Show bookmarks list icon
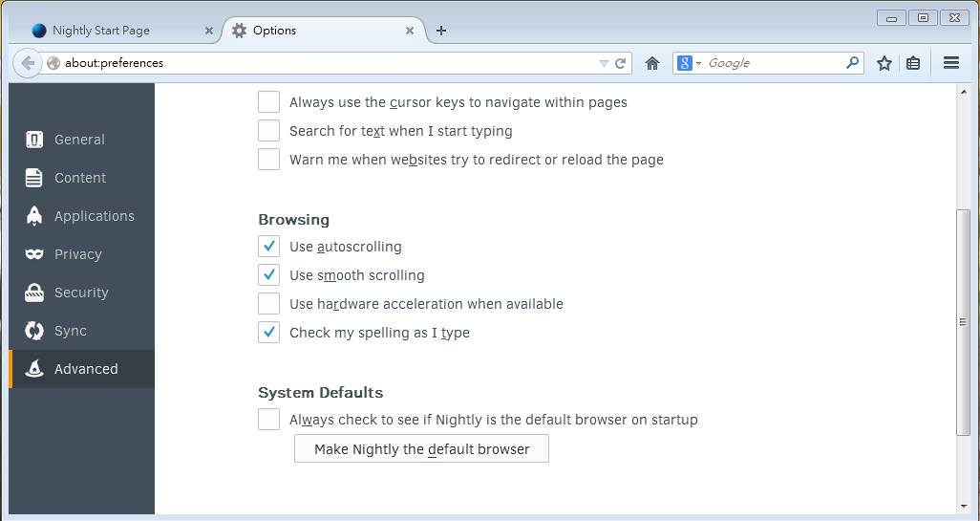The image size is (980, 521). pyautogui.click(x=913, y=63)
